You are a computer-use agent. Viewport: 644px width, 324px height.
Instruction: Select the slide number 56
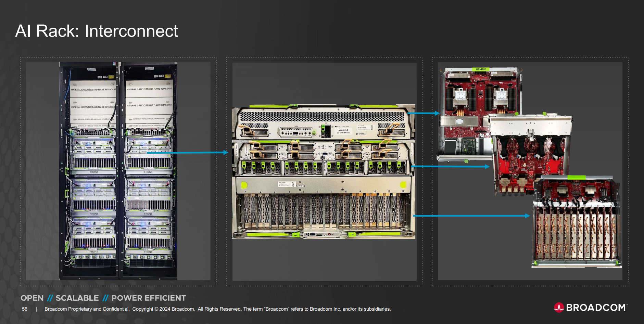[x=25, y=309]
